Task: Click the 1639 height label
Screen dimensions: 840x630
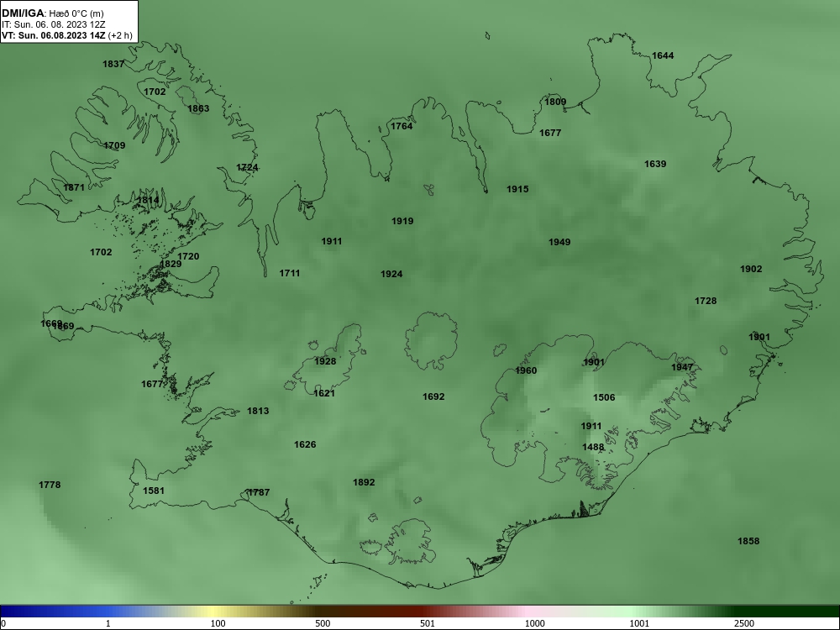Action: [x=654, y=164]
